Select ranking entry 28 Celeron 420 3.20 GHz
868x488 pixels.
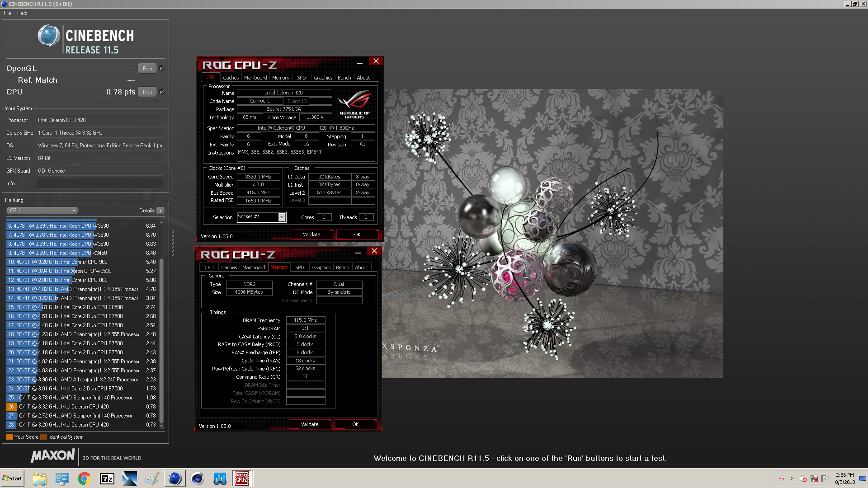pyautogui.click(x=82, y=425)
